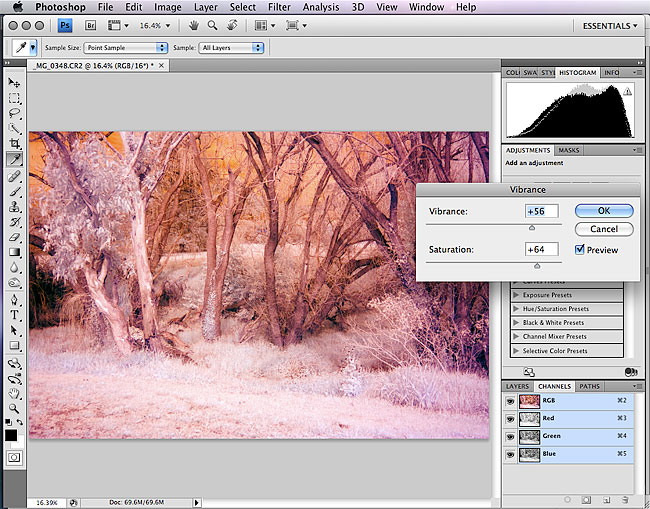Cancel the Vibrance dialog
Screen dimensions: 650x509
(603, 229)
